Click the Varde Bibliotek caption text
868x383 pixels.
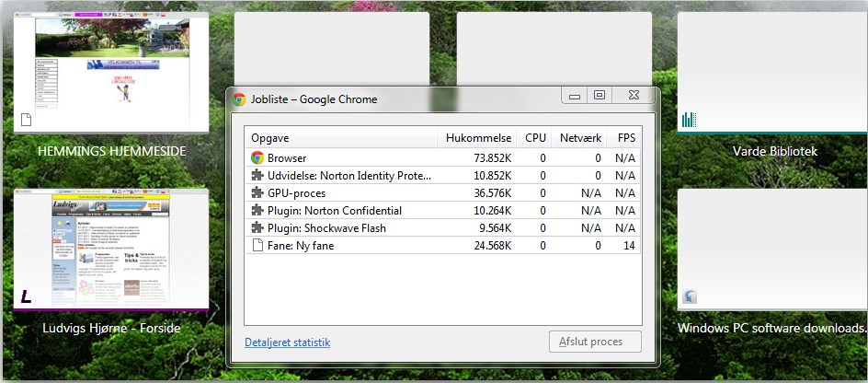tap(775, 151)
